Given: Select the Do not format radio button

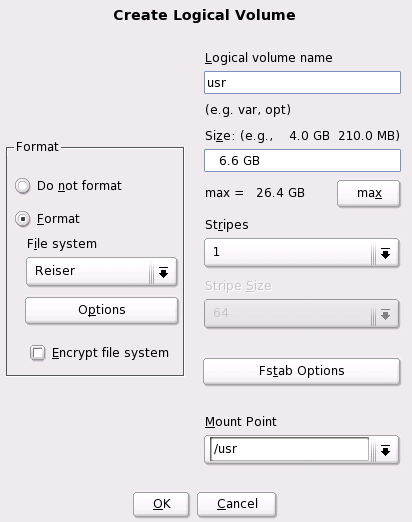Looking at the screenshot, I should click(23, 186).
